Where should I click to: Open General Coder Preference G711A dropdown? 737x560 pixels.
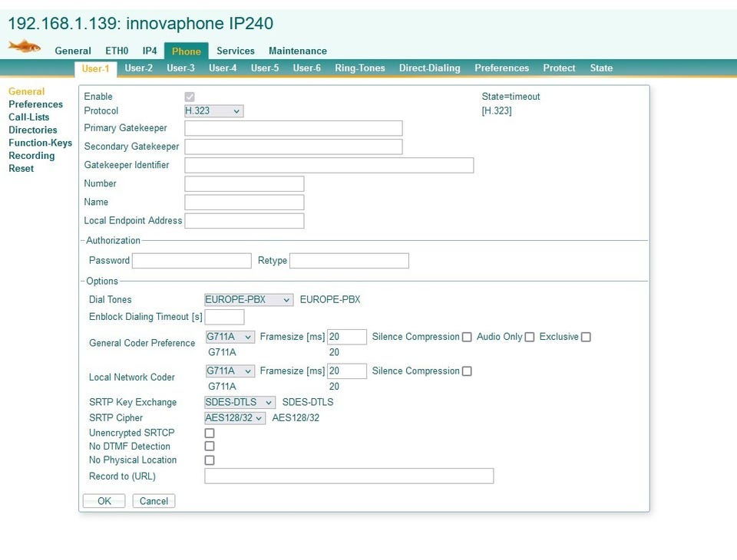pos(230,337)
